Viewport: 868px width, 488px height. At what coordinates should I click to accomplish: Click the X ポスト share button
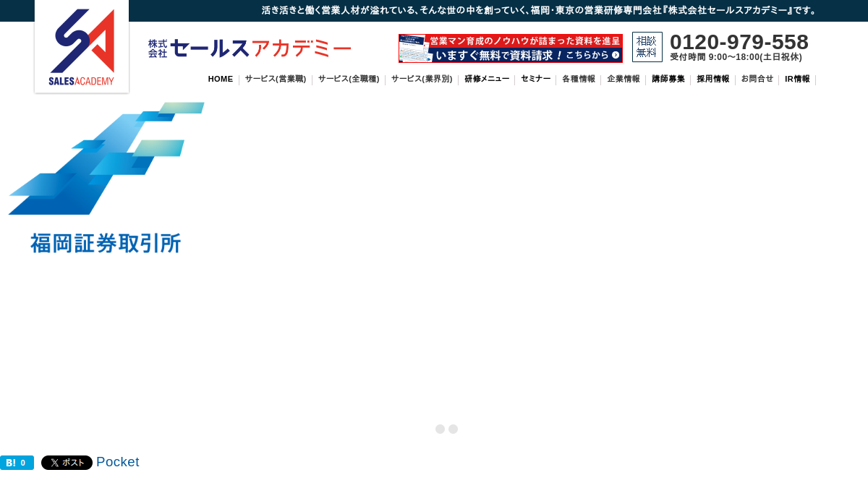(67, 463)
